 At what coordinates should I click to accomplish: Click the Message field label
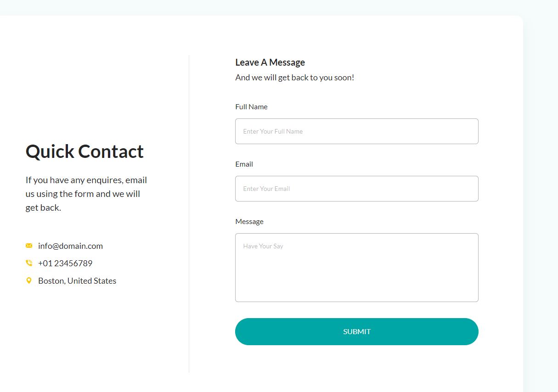coord(249,222)
